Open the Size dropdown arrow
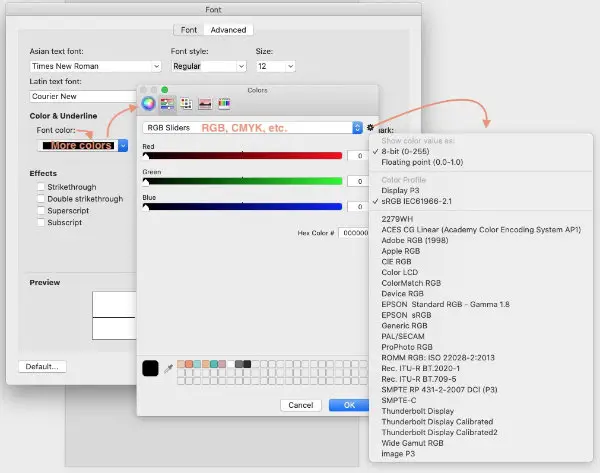This screenshot has width=600, height=473. tap(290, 66)
